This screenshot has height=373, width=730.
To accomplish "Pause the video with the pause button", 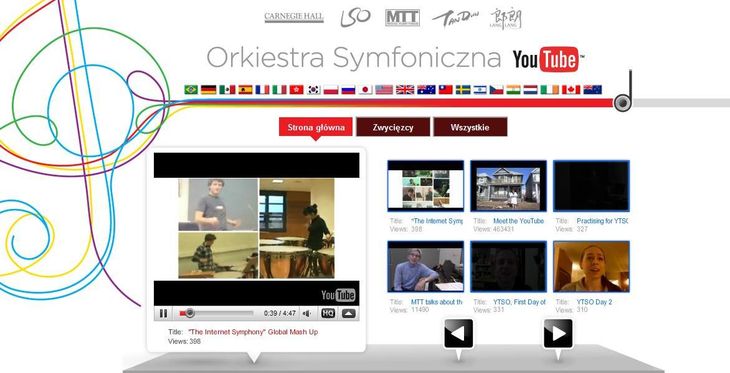I will pyautogui.click(x=163, y=313).
